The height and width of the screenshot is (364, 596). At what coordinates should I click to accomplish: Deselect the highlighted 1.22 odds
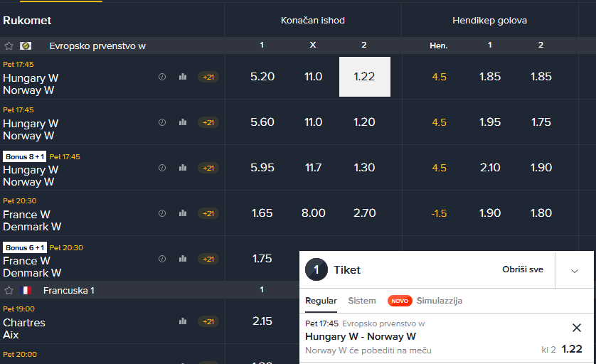[365, 77]
